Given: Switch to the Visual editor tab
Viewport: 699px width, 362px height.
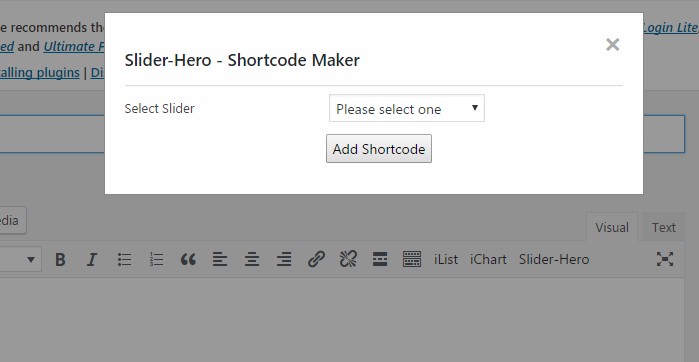Looking at the screenshot, I should coord(612,227).
